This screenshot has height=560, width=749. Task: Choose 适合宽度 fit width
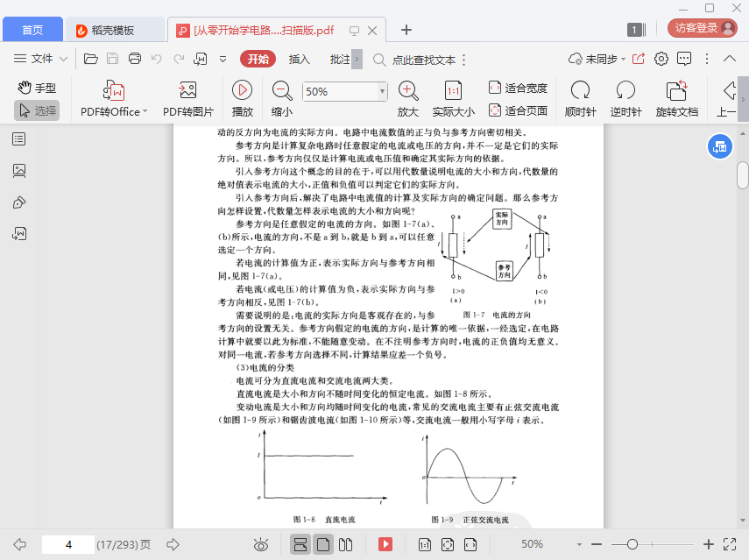518,88
